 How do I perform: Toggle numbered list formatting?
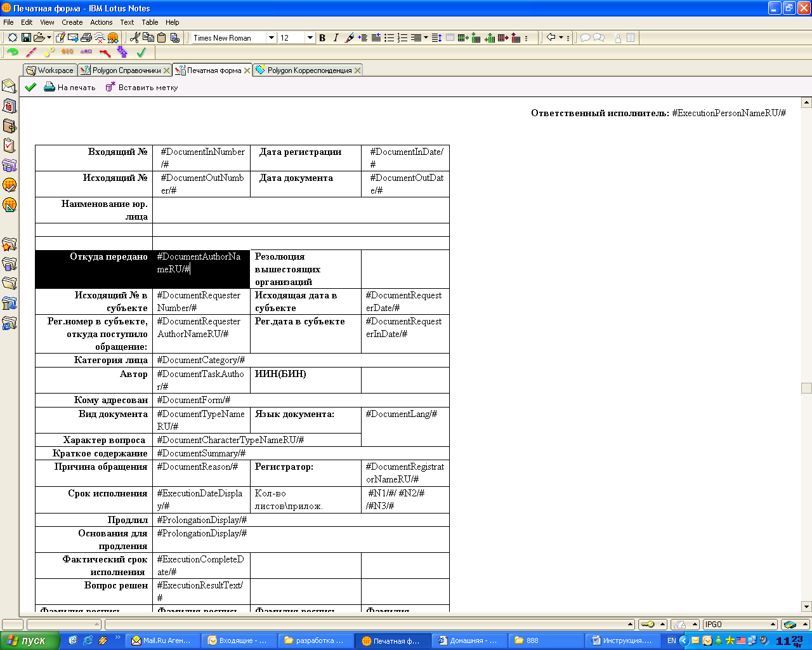click(402, 37)
